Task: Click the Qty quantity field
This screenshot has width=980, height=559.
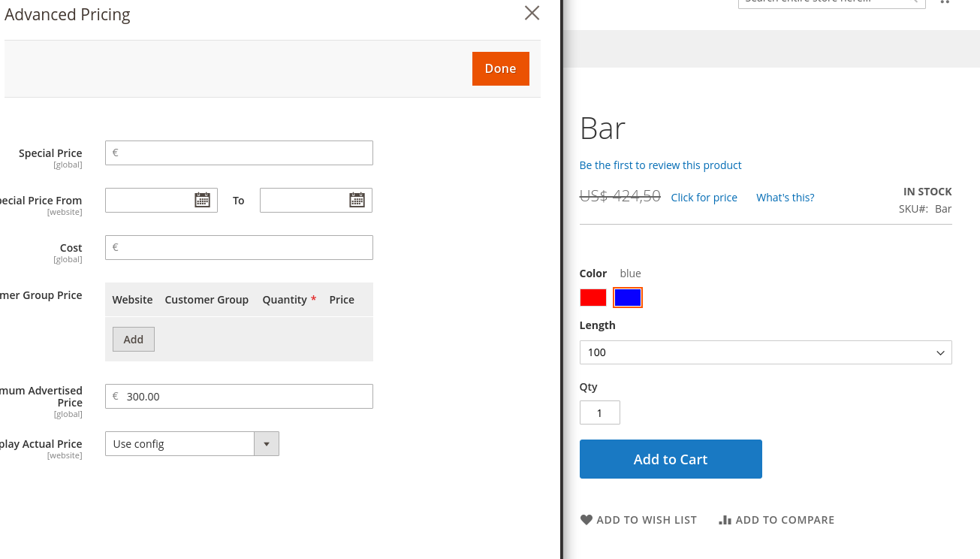Action: click(x=600, y=412)
